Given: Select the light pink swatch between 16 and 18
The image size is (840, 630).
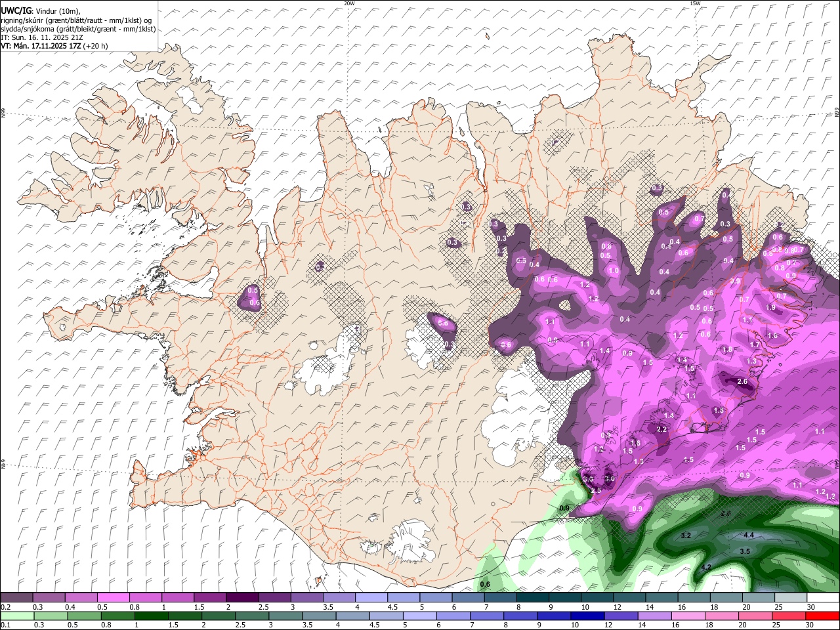Looking at the screenshot, I should 688,616.
